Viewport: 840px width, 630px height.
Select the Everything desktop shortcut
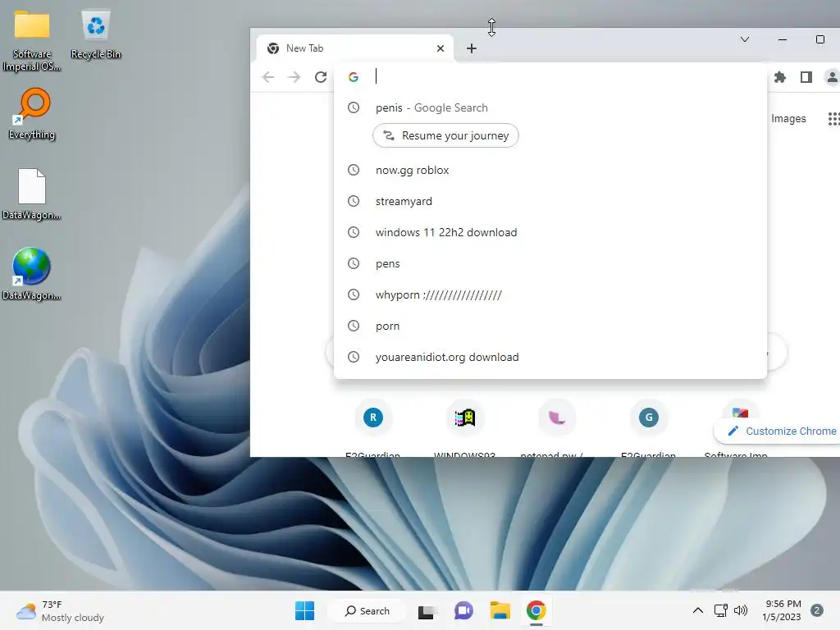[x=32, y=114]
